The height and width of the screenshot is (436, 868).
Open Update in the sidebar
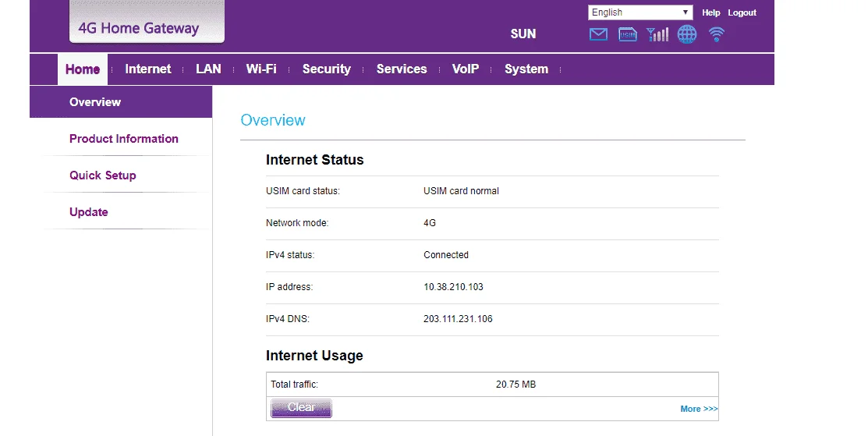point(89,212)
